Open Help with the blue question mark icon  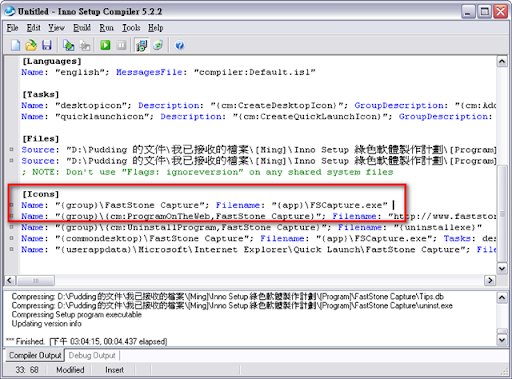[179, 45]
